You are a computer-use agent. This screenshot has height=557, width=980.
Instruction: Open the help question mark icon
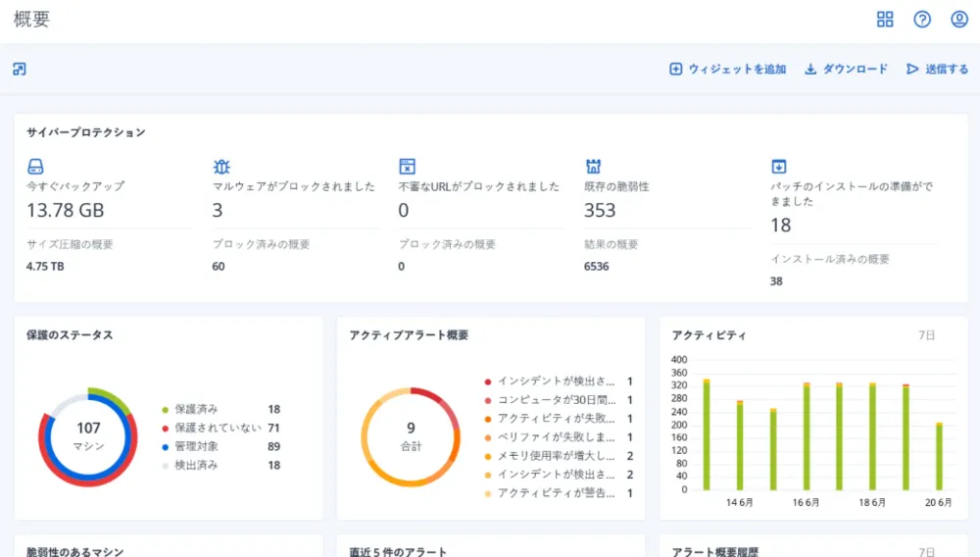(922, 20)
